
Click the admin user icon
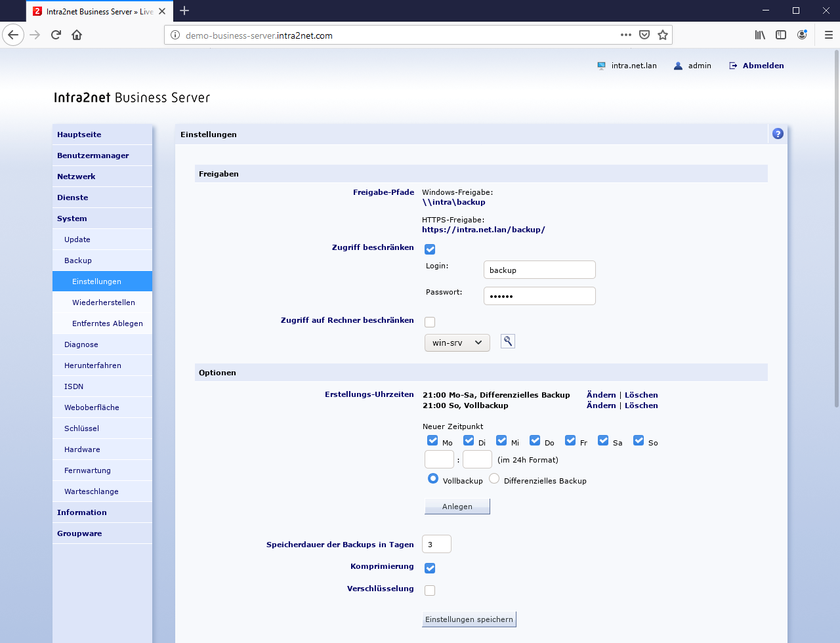pyautogui.click(x=678, y=66)
